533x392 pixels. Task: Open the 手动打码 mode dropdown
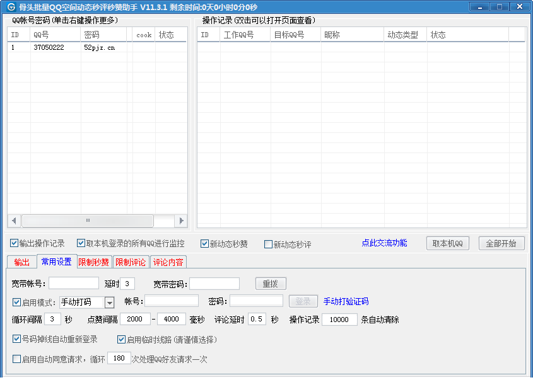click(110, 303)
